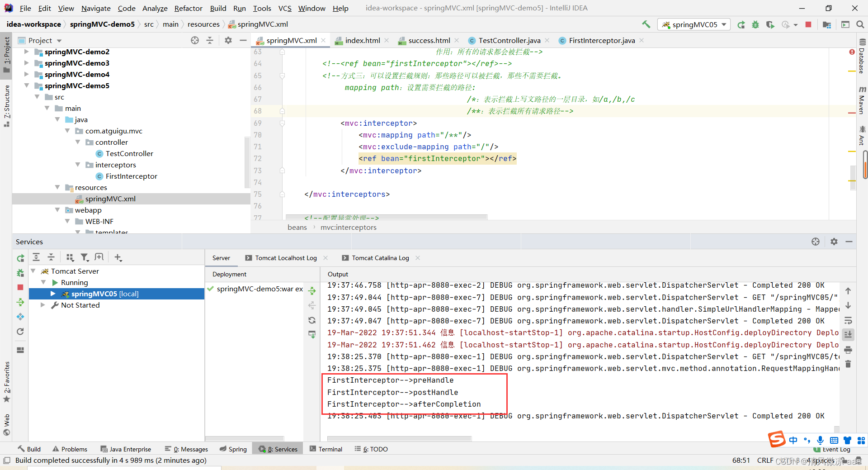
Task: Stop the running app with red square
Action: click(x=808, y=24)
